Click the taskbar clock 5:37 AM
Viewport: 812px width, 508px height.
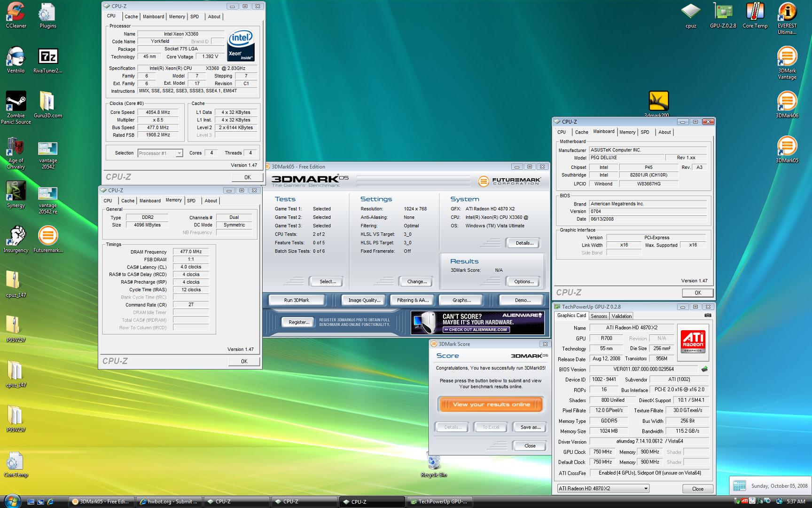796,502
